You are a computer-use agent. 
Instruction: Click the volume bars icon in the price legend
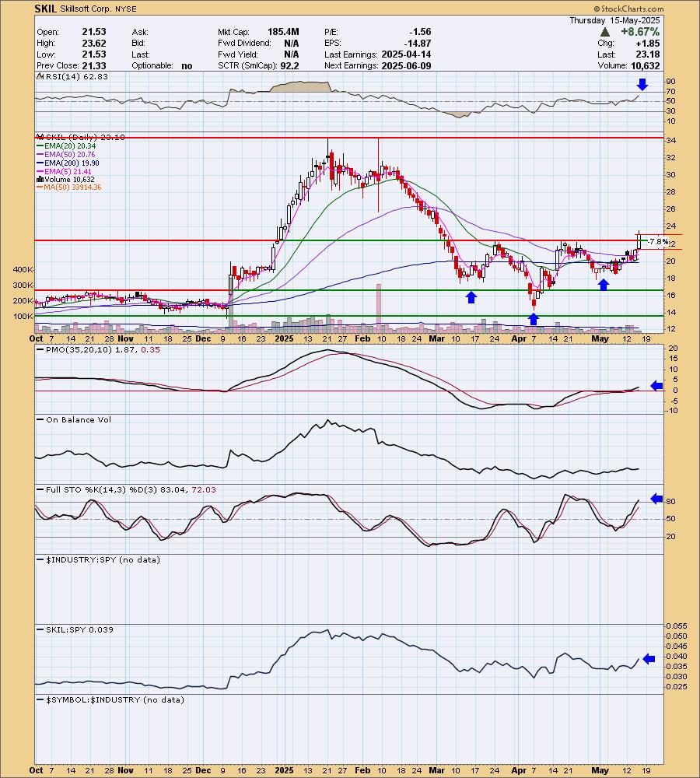coord(40,179)
